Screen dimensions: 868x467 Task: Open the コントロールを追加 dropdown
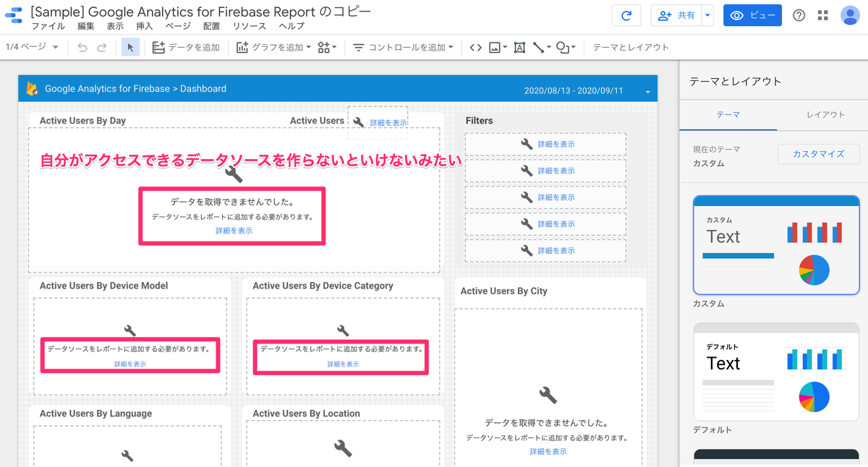coord(403,48)
